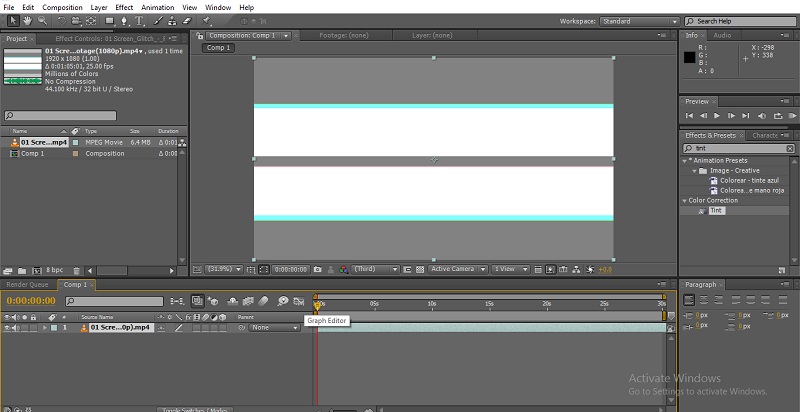Enable Frame Blending for all layers

click(248, 301)
